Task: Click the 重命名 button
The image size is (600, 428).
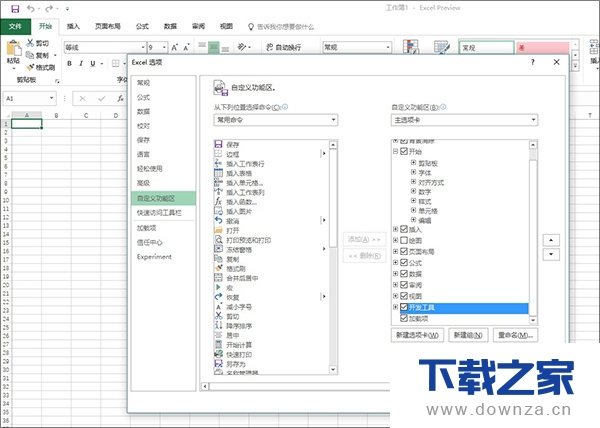Action: pyautogui.click(x=515, y=335)
